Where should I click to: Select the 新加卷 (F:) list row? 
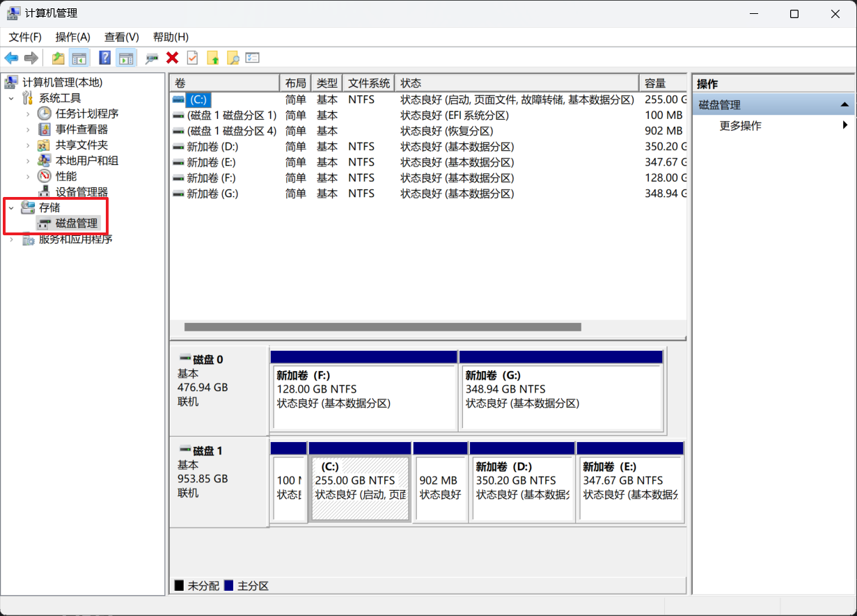click(x=428, y=178)
